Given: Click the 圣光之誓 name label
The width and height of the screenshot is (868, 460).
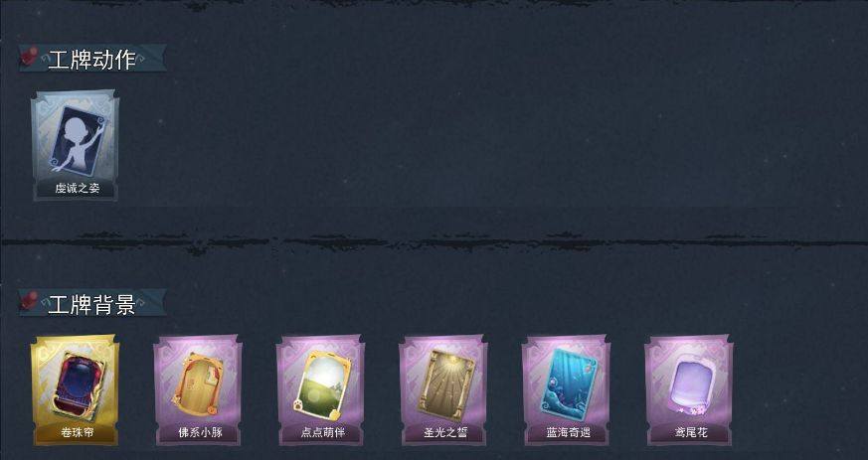Looking at the screenshot, I should (x=445, y=433).
